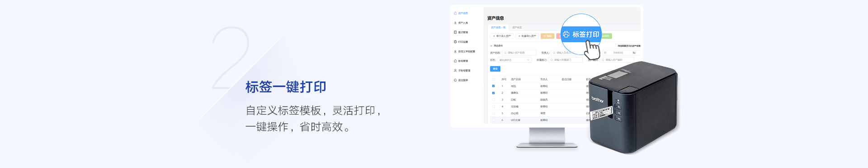Screen dimensions: 868x168
Task: Open the 状态 status dropdown
Action: point(514,60)
